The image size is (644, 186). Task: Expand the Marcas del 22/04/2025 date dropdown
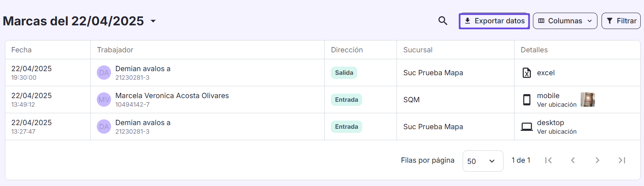153,21
